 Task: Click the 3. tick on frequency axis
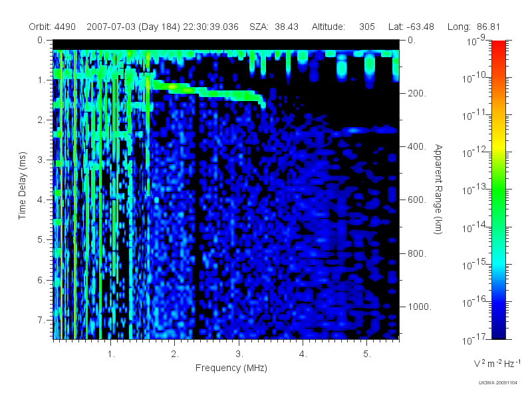pyautogui.click(x=239, y=354)
